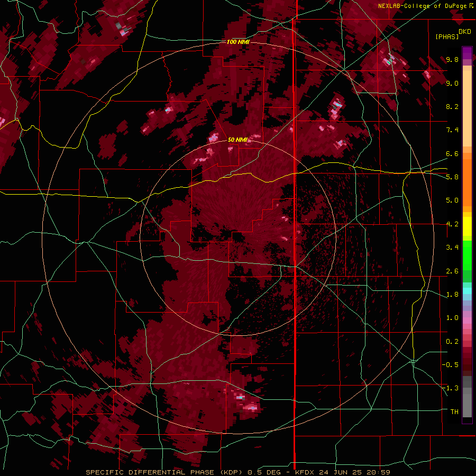Click the 9.8 value on color scale
This screenshot has width=476, height=476.
[x=452, y=59]
